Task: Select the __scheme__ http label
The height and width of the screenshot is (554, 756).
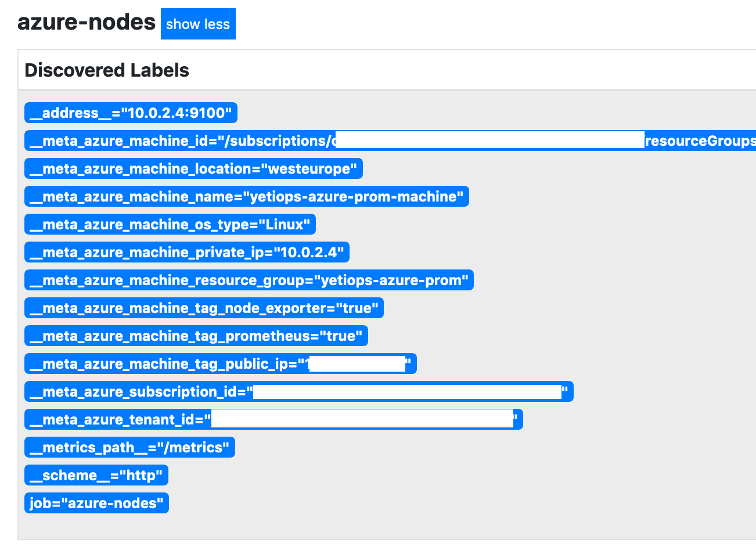Action: tap(96, 475)
